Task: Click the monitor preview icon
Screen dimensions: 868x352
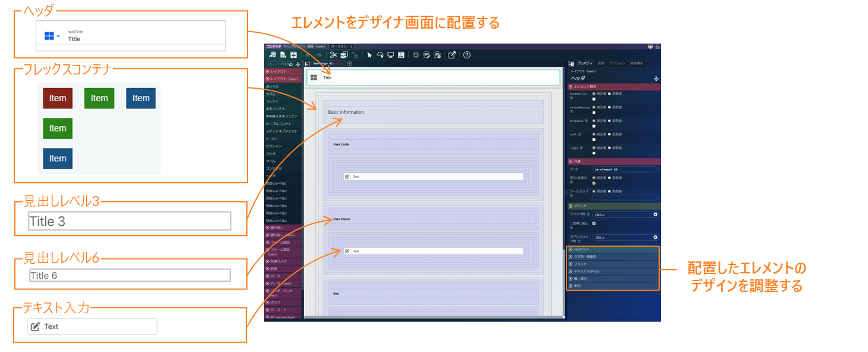Action: pyautogui.click(x=390, y=55)
